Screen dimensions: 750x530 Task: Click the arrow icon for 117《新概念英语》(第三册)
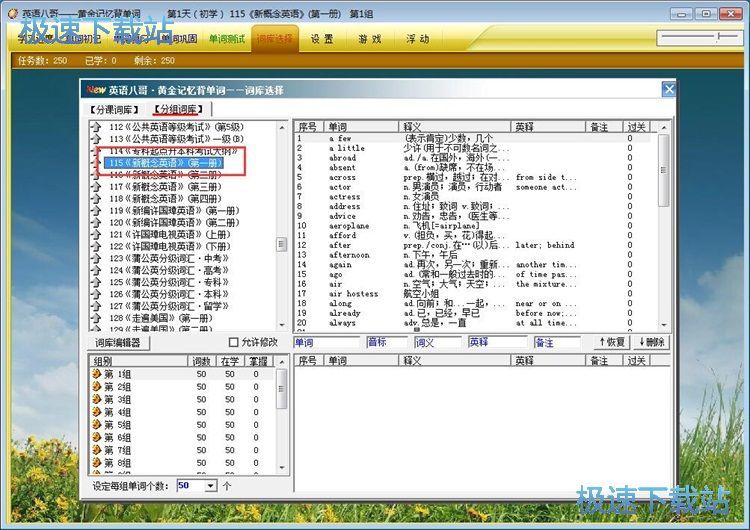(x=96, y=186)
